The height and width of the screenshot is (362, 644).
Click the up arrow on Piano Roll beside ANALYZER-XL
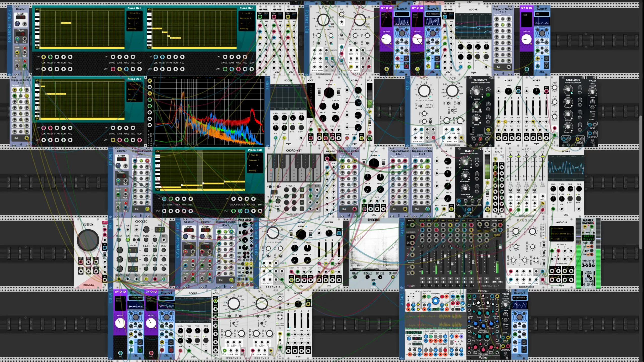(37, 81)
